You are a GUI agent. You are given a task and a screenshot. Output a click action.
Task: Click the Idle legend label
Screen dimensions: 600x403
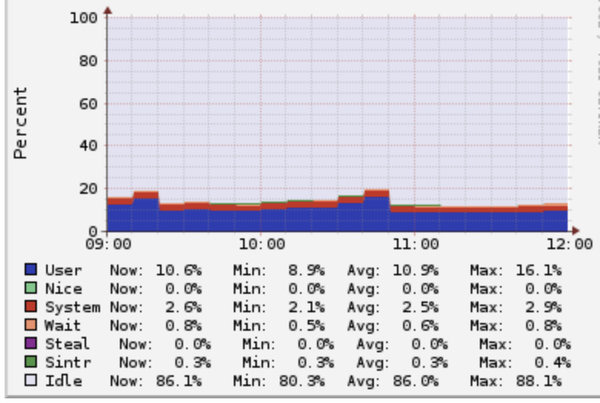pyautogui.click(x=64, y=381)
